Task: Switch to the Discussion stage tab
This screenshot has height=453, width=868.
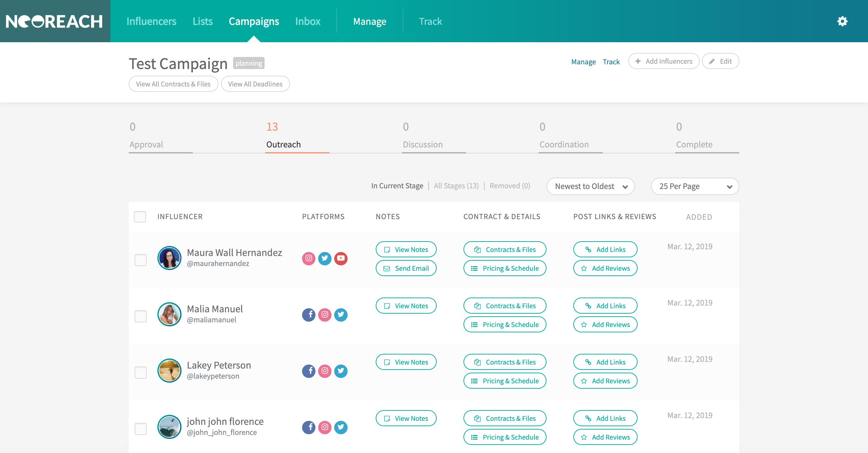Action: pyautogui.click(x=423, y=144)
